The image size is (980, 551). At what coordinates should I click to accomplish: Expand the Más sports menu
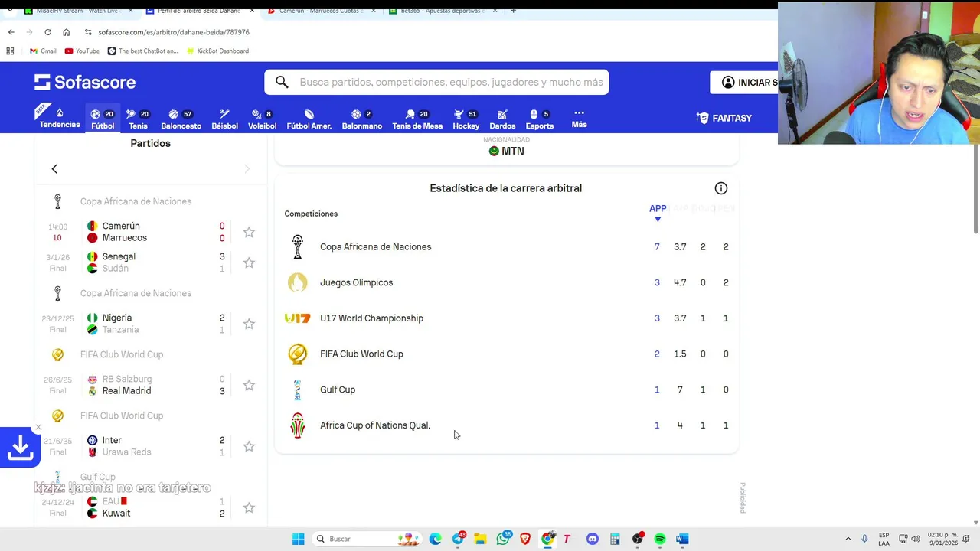(579, 118)
